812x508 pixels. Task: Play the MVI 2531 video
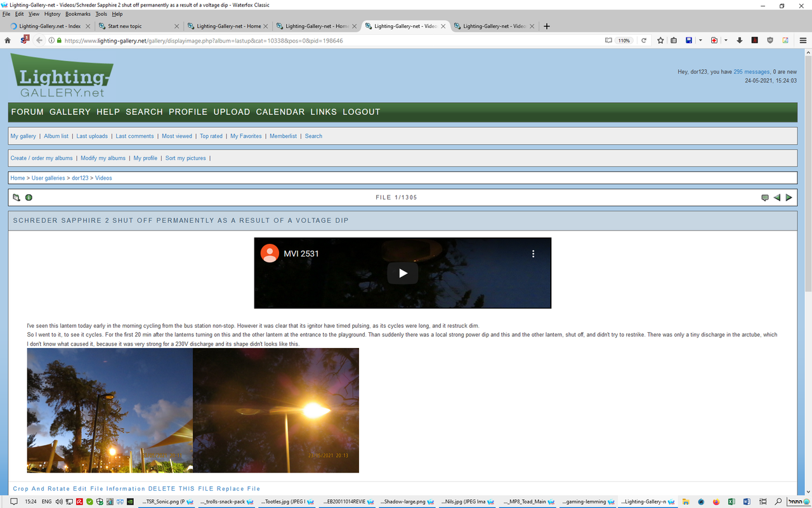(403, 273)
